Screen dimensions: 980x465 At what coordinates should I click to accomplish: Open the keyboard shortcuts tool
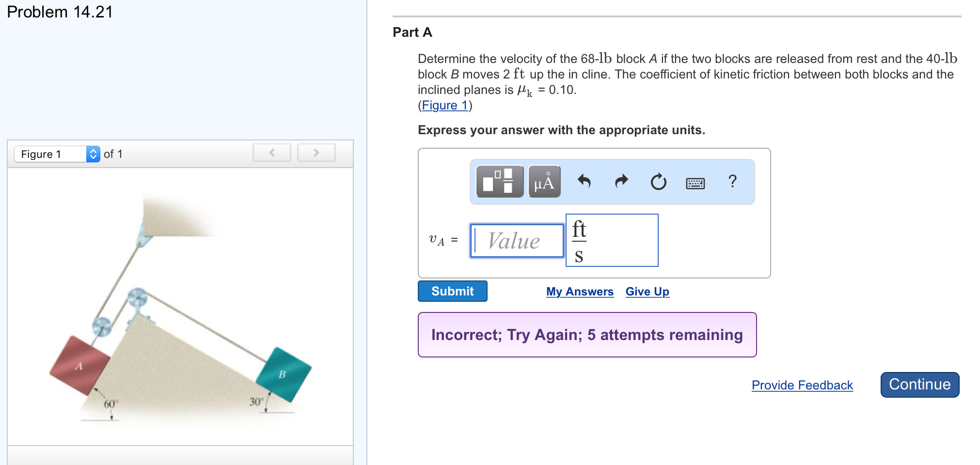pos(695,182)
